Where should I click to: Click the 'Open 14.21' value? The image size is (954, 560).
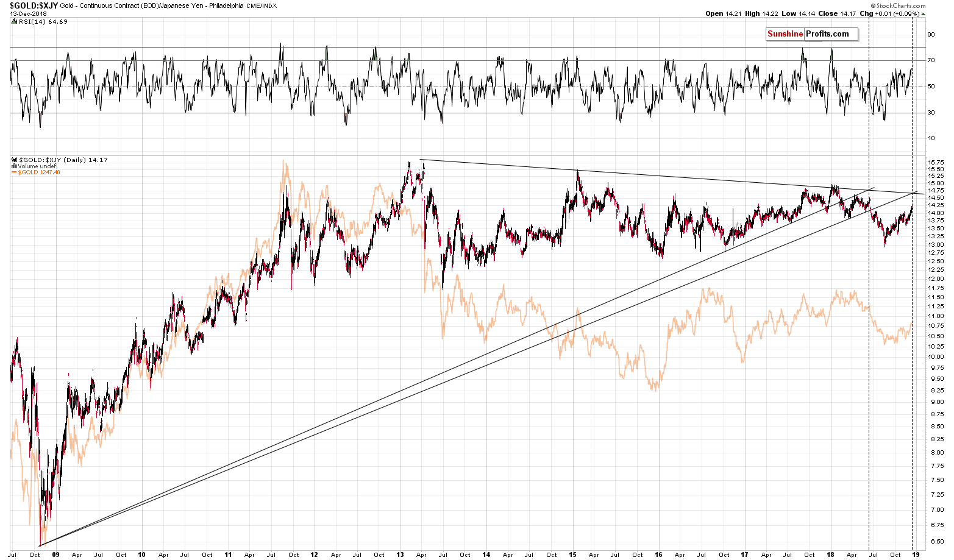pyautogui.click(x=722, y=13)
